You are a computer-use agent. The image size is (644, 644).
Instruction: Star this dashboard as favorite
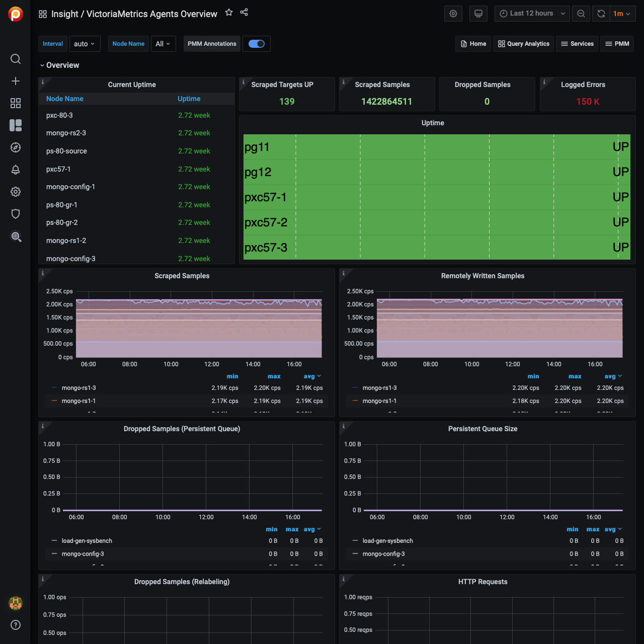tap(229, 13)
